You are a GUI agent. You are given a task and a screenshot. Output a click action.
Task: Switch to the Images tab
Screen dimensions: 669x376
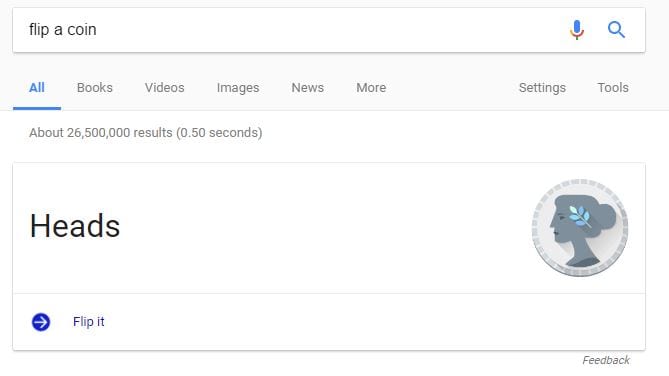(238, 88)
